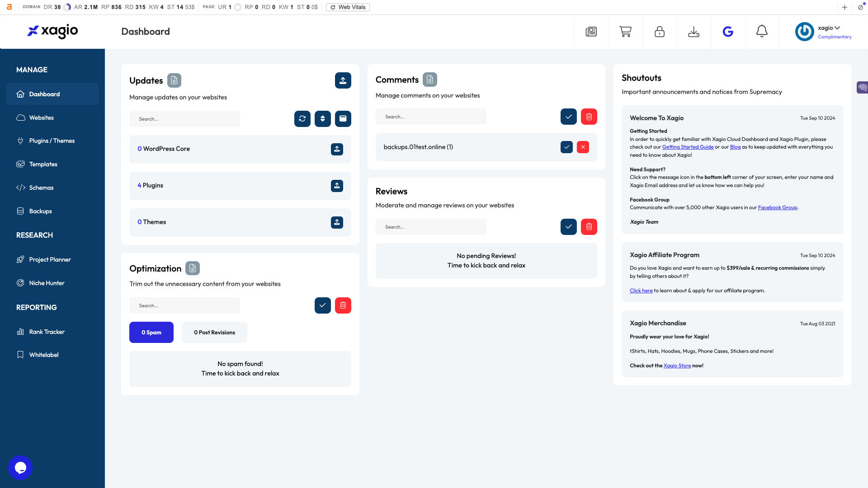Viewport: 868px width, 488px height.
Task: Open the Getting Started Guide link
Action: [688, 147]
